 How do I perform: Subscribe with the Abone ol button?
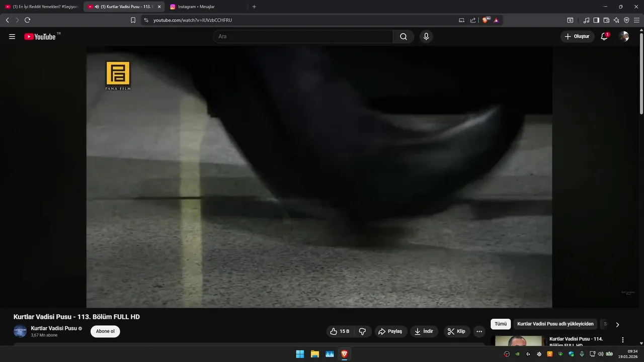105,331
